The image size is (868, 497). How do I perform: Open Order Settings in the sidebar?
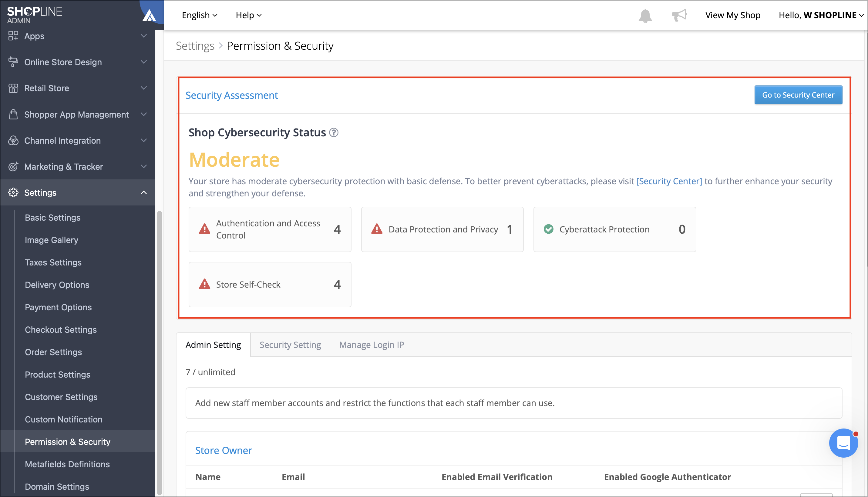[53, 352]
